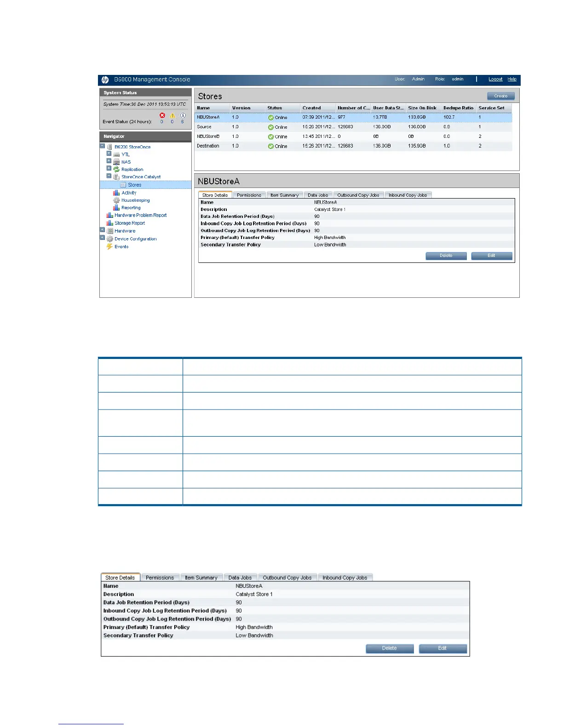The width and height of the screenshot is (563, 728).
Task: Open the Data Jobs tab in the Management Console
Action: pos(318,195)
